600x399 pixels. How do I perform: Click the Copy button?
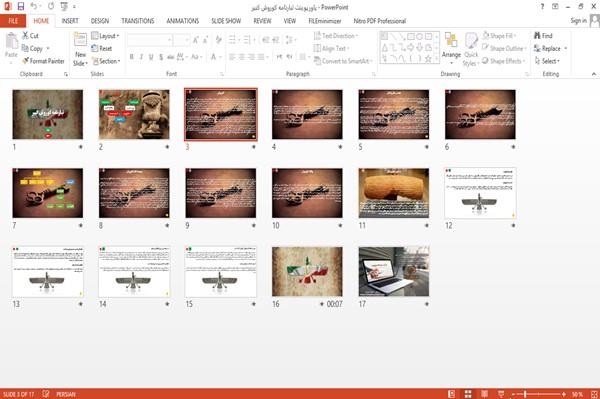tap(33, 49)
